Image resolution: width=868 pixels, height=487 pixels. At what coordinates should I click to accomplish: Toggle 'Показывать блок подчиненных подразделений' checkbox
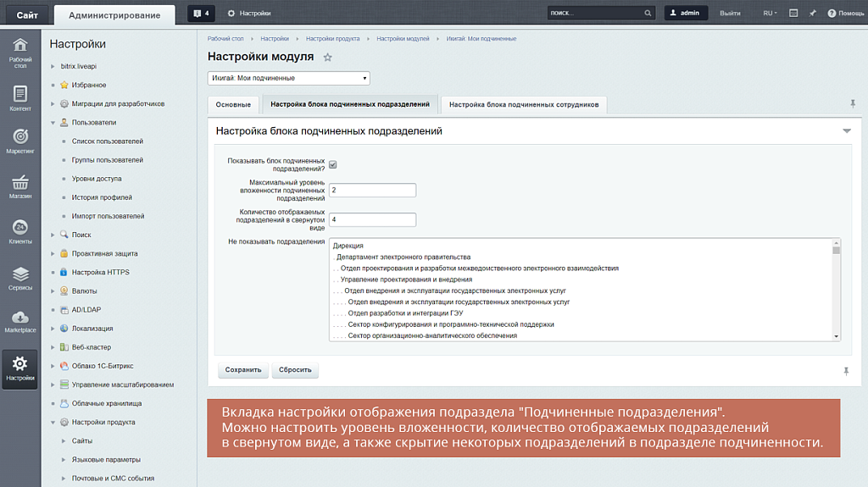tap(333, 164)
